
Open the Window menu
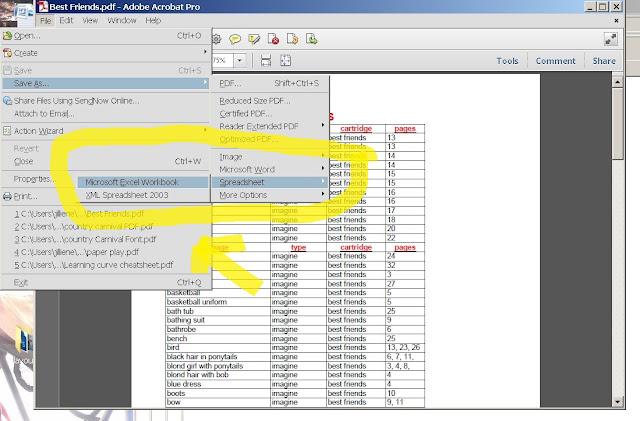pos(122,20)
